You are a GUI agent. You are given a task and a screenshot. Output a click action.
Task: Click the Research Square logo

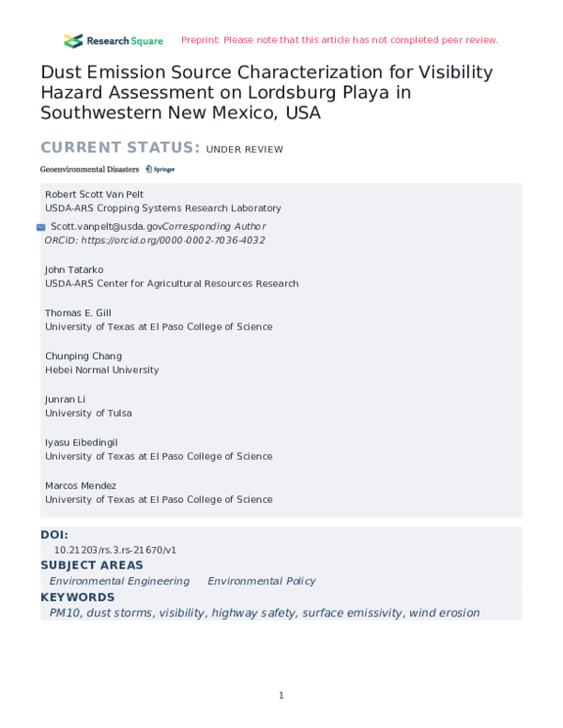114,40
